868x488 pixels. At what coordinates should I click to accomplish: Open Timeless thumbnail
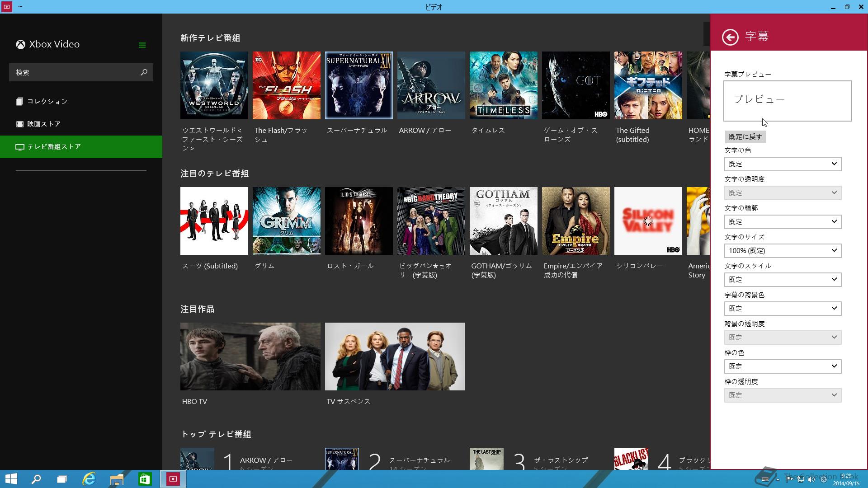pos(504,85)
